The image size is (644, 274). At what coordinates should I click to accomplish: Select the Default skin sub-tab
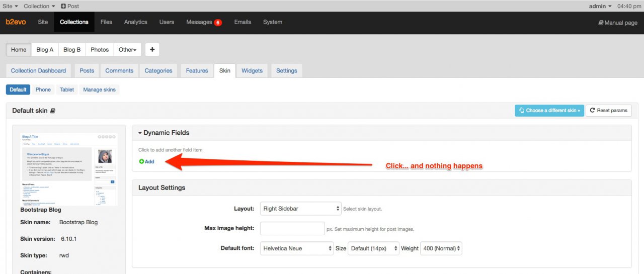(18, 89)
